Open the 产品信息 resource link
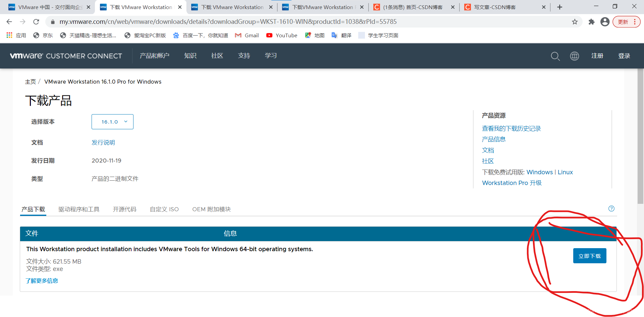This screenshot has width=644, height=317. point(494,139)
